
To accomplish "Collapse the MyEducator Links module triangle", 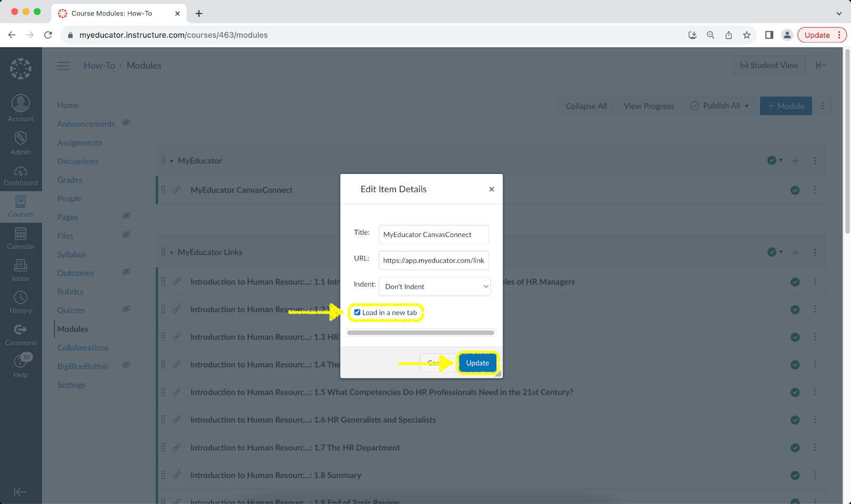I will 172,253.
